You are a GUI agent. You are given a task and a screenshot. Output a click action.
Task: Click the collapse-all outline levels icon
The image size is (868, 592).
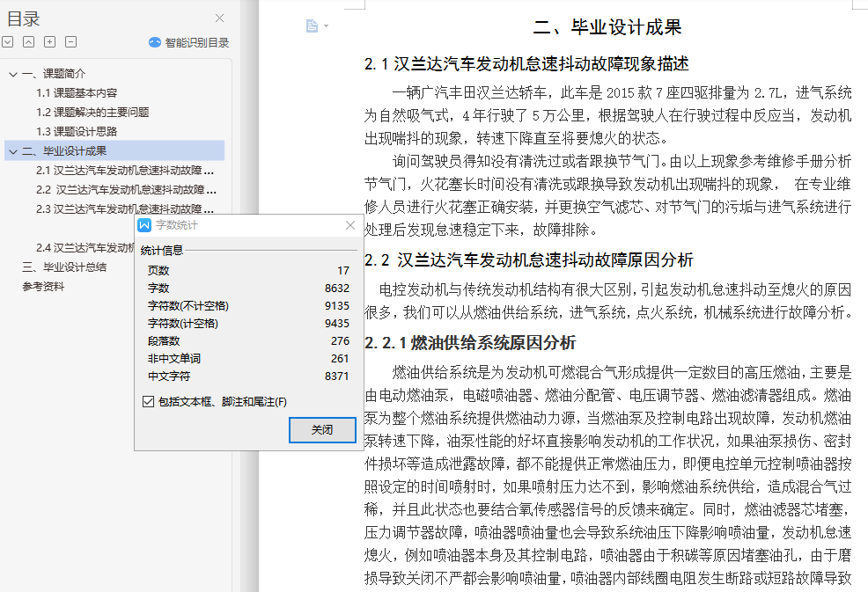29,41
